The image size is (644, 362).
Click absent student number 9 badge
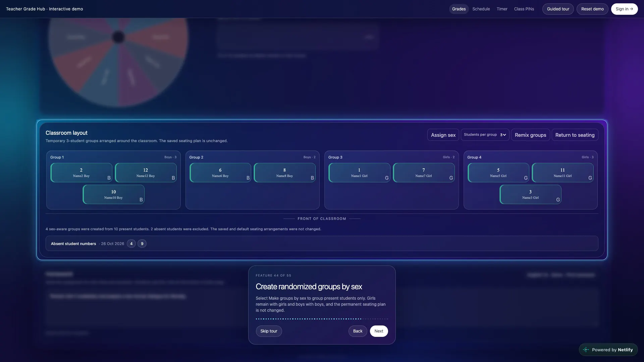142,244
